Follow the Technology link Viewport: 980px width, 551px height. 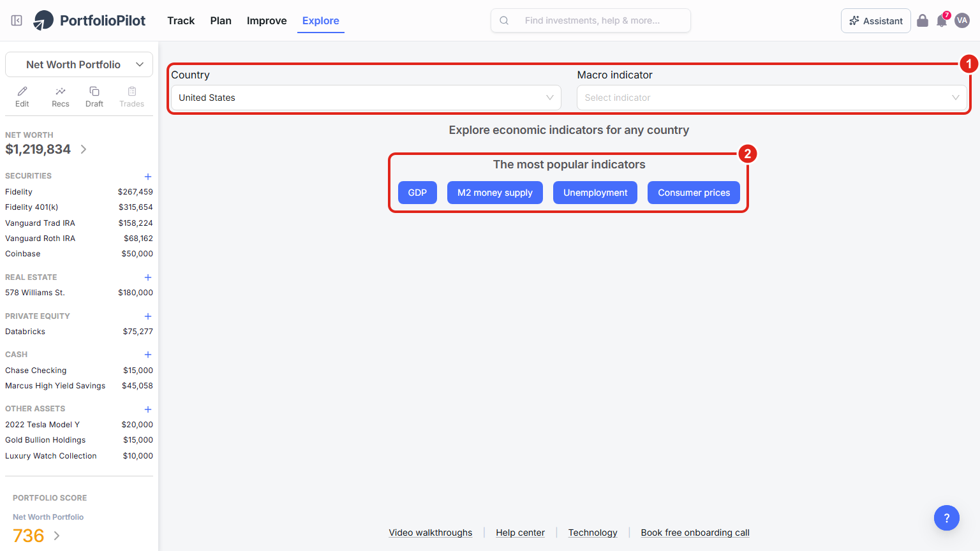[593, 533]
